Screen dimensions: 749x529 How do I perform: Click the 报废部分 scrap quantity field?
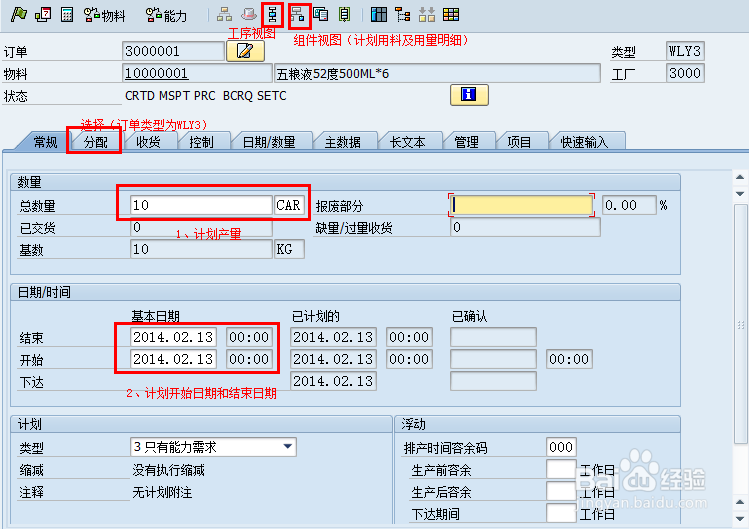522,205
